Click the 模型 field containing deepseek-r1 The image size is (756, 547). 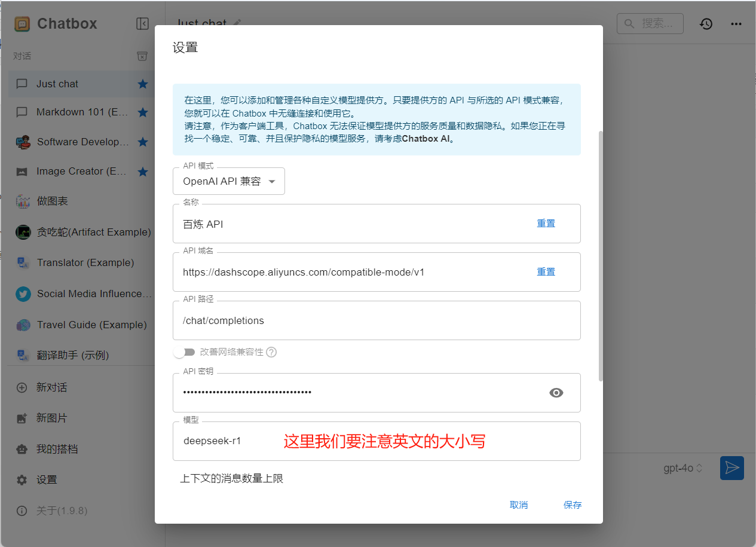click(x=377, y=441)
